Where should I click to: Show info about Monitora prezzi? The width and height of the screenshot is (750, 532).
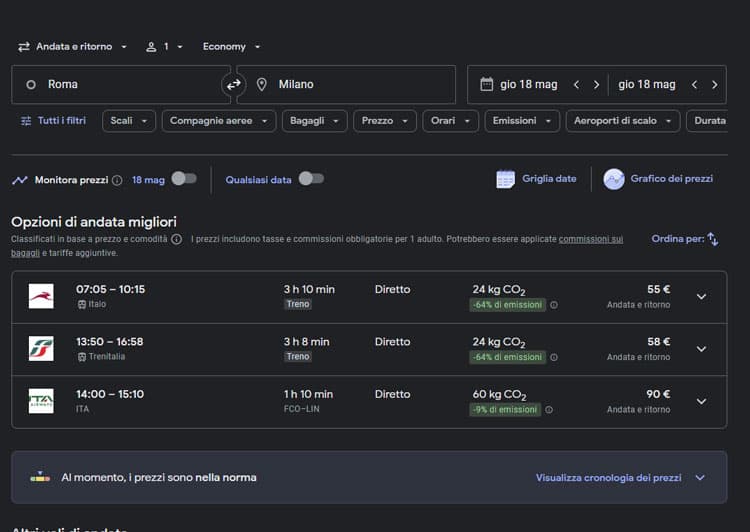[x=117, y=180]
